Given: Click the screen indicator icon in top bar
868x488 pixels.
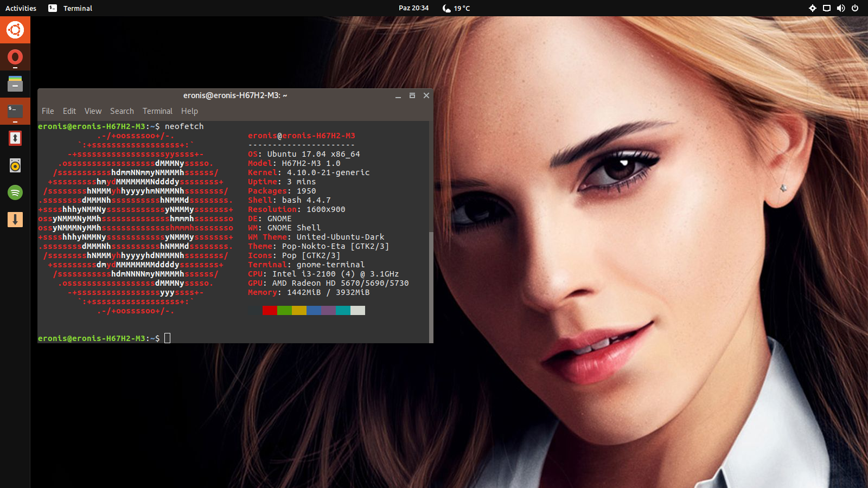Looking at the screenshot, I should pyautogui.click(x=827, y=8).
